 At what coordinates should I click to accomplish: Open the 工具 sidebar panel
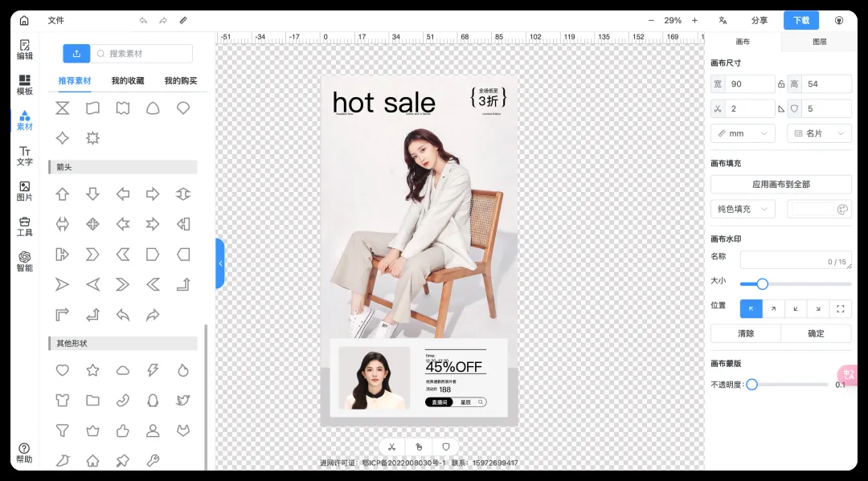coord(24,226)
